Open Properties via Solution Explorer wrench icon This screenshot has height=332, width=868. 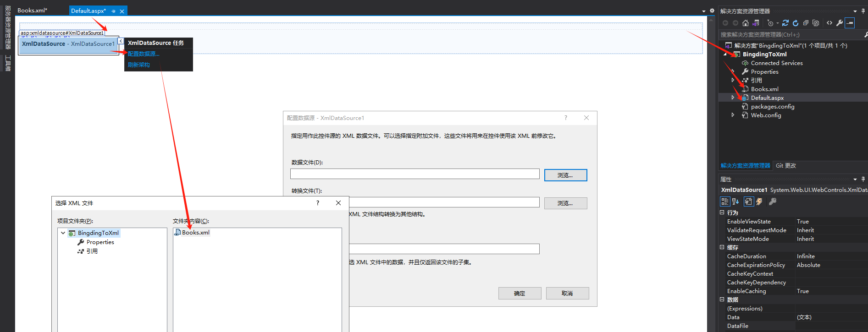point(840,23)
